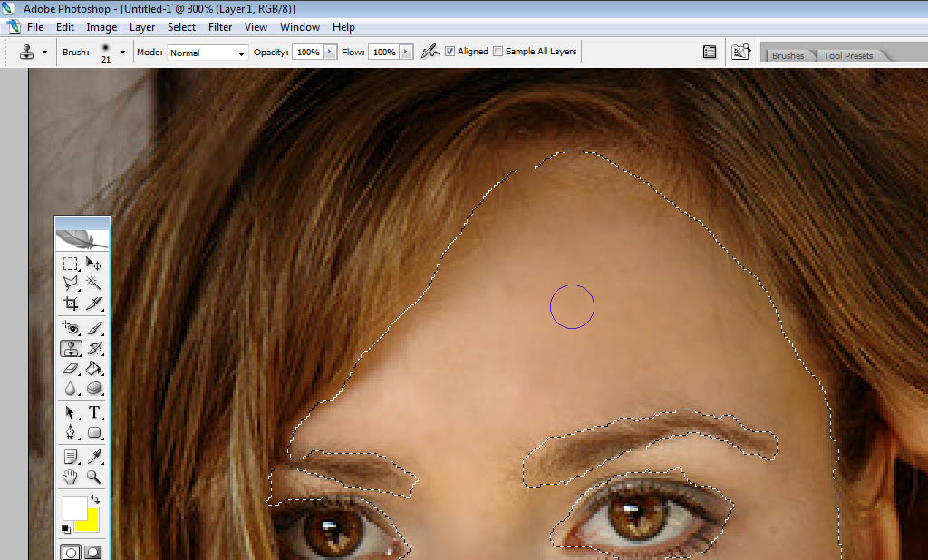
Task: Uncheck the Aligned checkbox
Action: [x=450, y=52]
